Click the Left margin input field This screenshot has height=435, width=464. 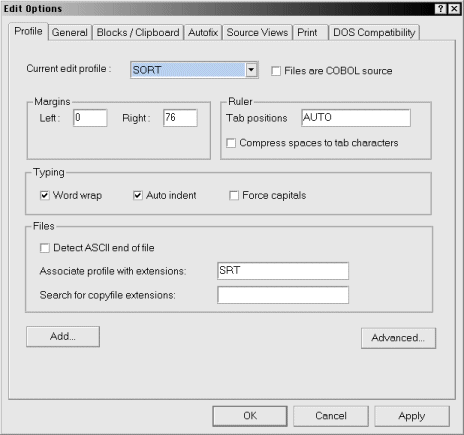click(x=90, y=118)
